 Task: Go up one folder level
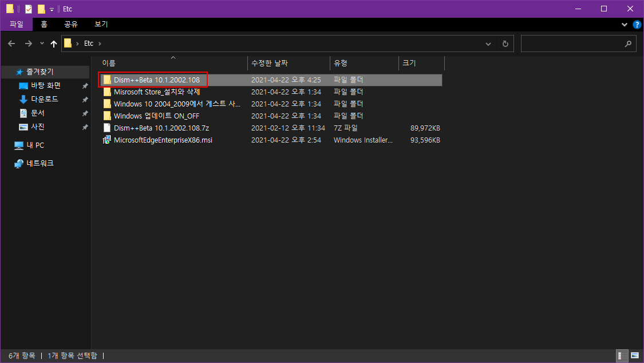(54, 44)
